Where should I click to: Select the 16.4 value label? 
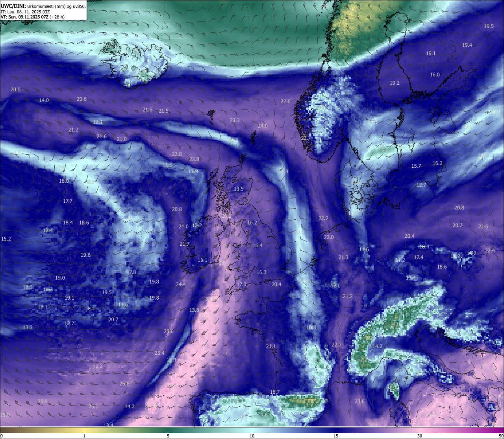coord(258,246)
